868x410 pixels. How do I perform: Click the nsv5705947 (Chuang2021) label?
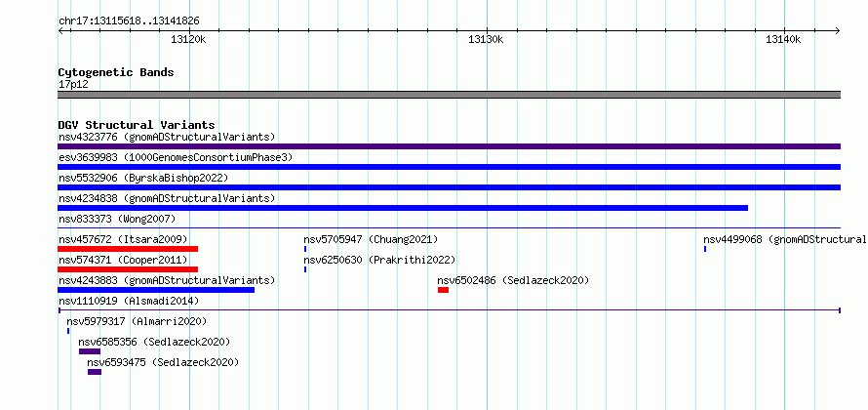point(371,239)
